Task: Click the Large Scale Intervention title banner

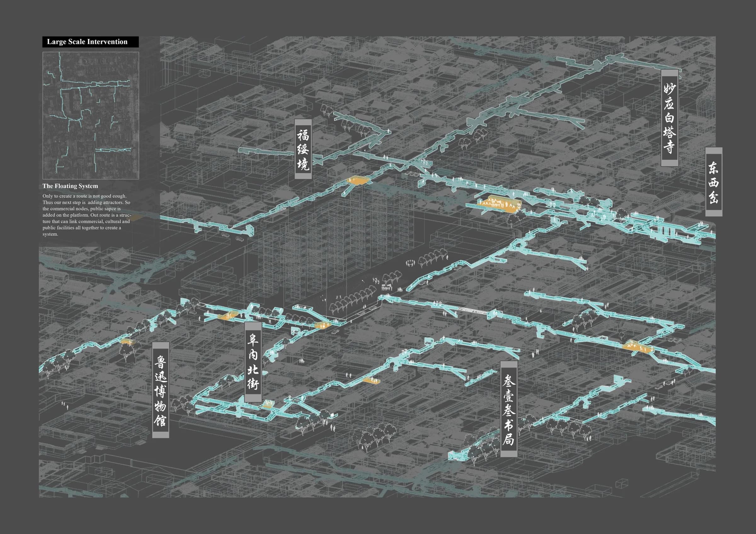Action: [x=90, y=42]
